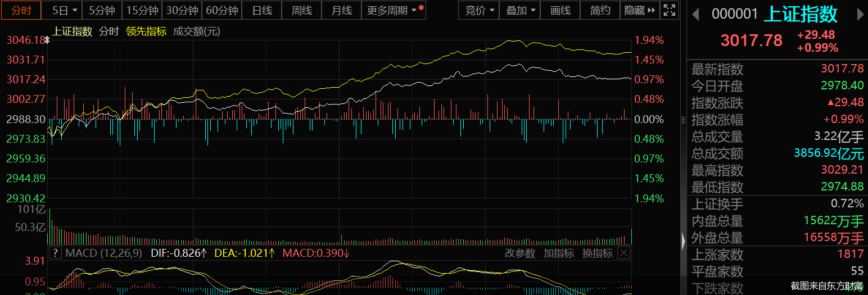Toggle the 上证指数 legend in chart
The image size is (868, 295).
pyautogui.click(x=73, y=31)
